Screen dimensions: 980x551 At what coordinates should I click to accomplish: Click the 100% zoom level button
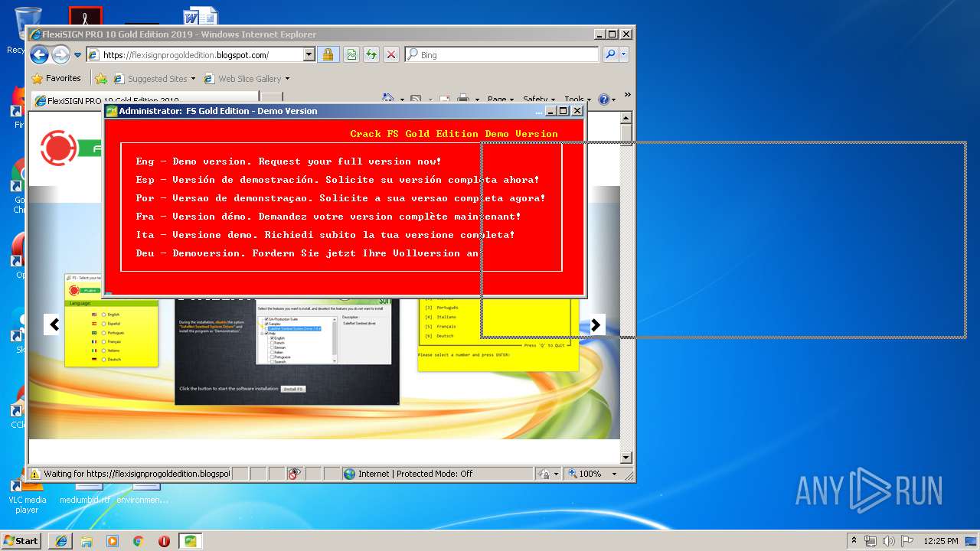584,474
